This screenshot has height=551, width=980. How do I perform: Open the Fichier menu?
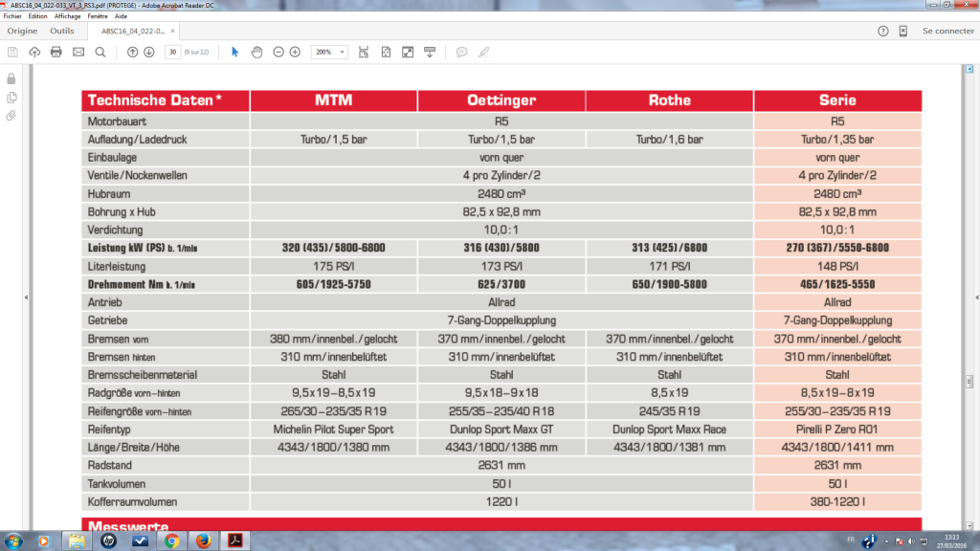coord(12,16)
